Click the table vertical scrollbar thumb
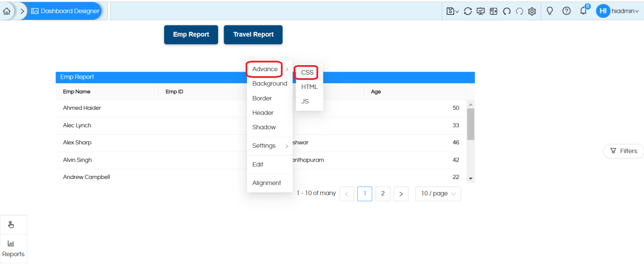 471,124
